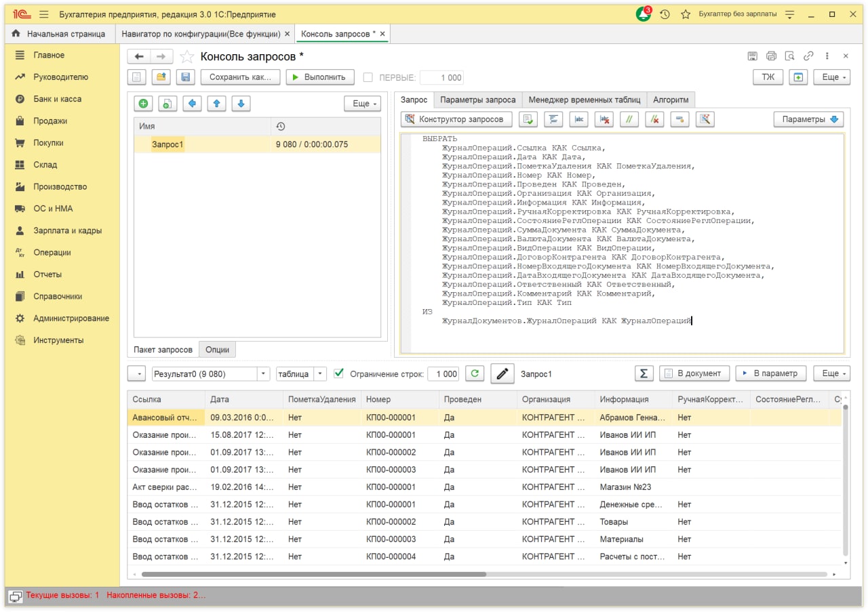Click pencil edit button
Image resolution: width=868 pixels, height=612 pixels.
pyautogui.click(x=502, y=374)
